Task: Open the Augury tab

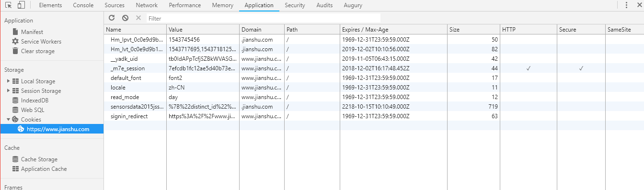Action: pyautogui.click(x=353, y=5)
